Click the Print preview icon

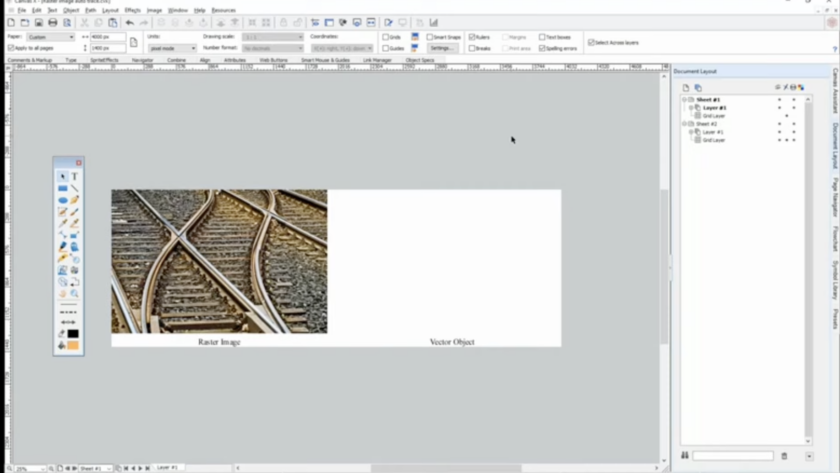(67, 22)
